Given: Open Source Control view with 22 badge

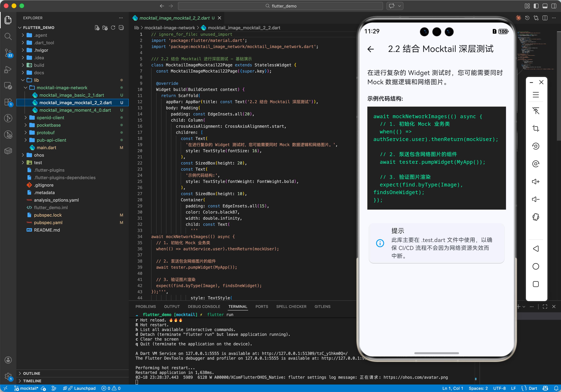Looking at the screenshot, I should coord(8,52).
